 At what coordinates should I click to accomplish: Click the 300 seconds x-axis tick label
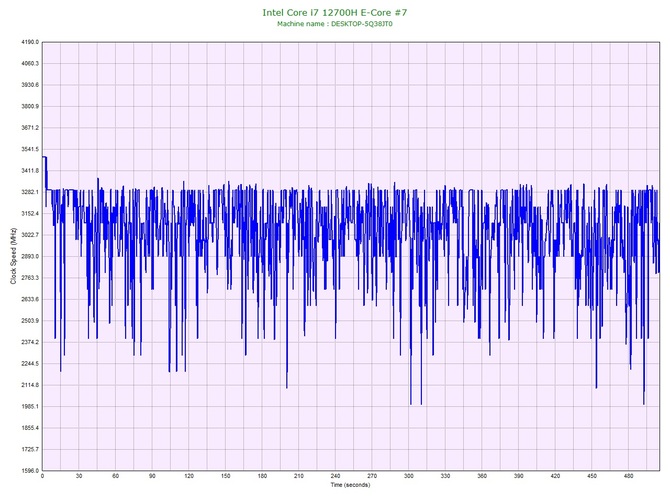tap(409, 476)
